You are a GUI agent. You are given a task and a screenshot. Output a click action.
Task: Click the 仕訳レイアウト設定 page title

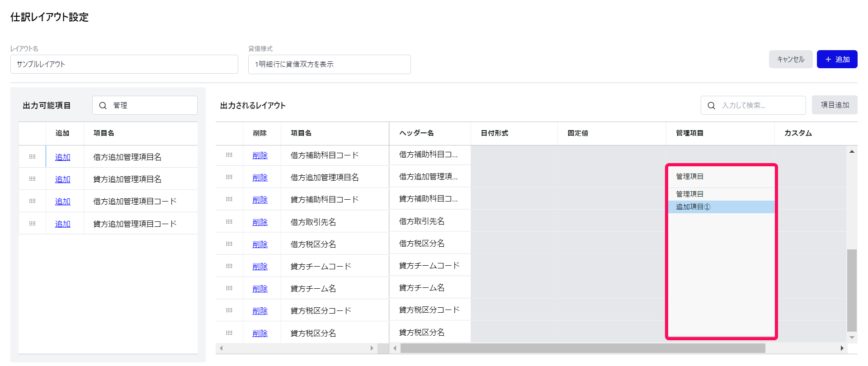point(50,17)
